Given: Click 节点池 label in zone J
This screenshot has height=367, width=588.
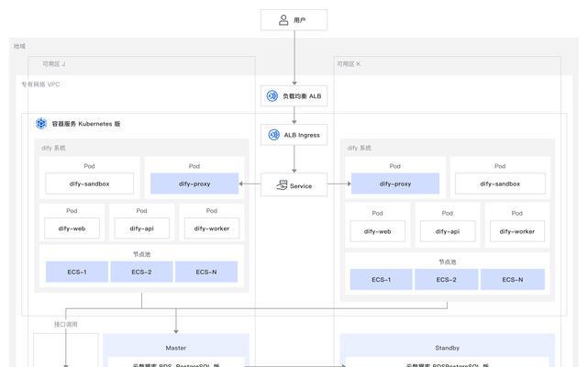Looking at the screenshot, I should (142, 254).
